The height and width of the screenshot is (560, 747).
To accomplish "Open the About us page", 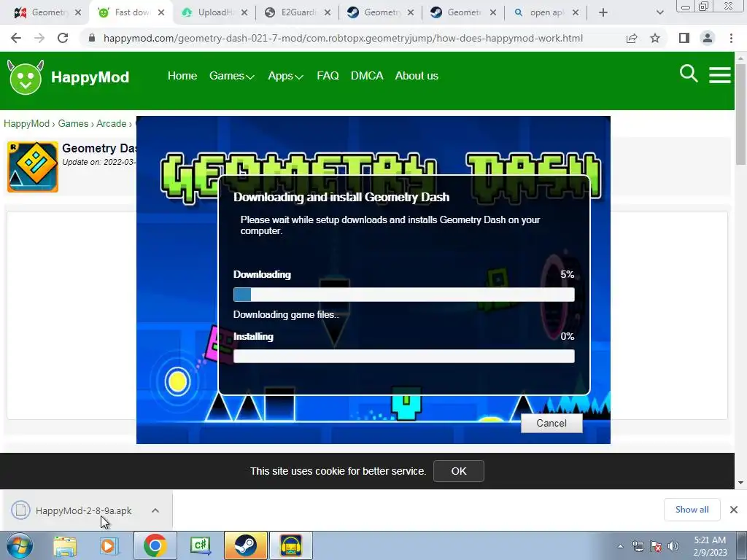I will (x=417, y=76).
